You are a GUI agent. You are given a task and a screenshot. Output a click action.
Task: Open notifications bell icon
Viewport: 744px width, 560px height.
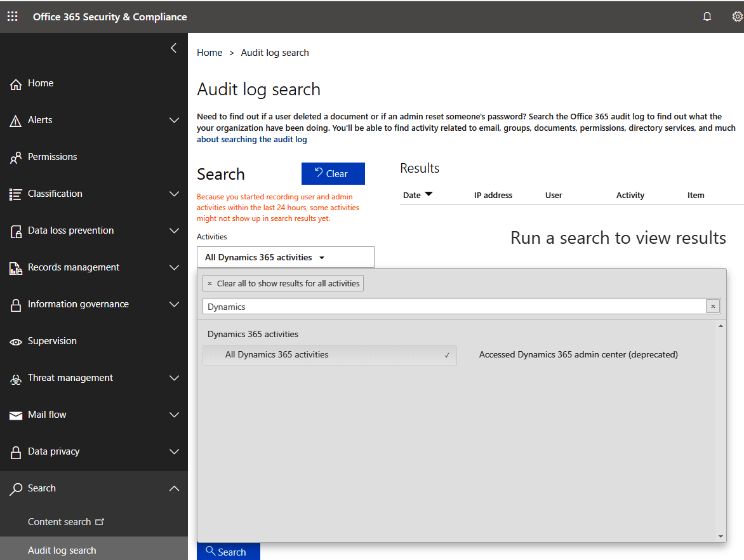[x=707, y=17]
